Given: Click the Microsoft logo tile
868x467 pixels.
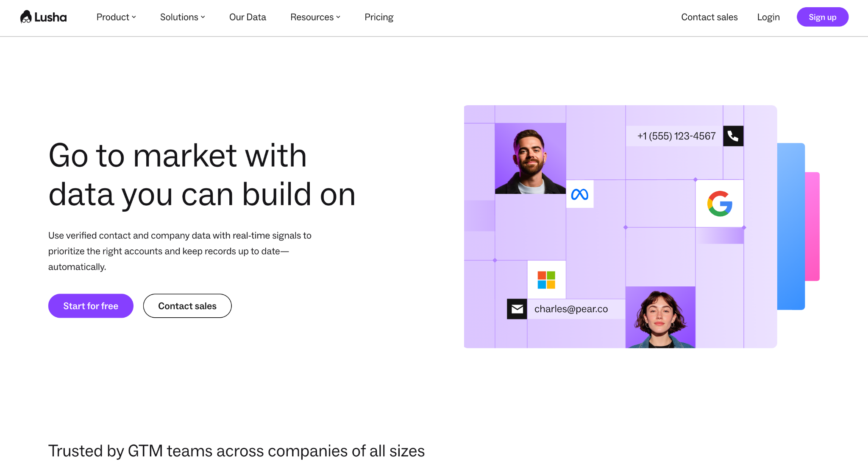Looking at the screenshot, I should click(546, 280).
